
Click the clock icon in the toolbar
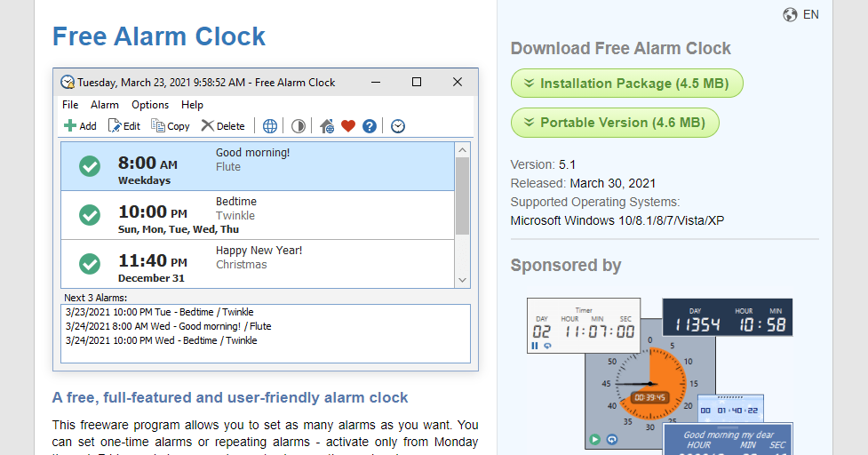(398, 126)
